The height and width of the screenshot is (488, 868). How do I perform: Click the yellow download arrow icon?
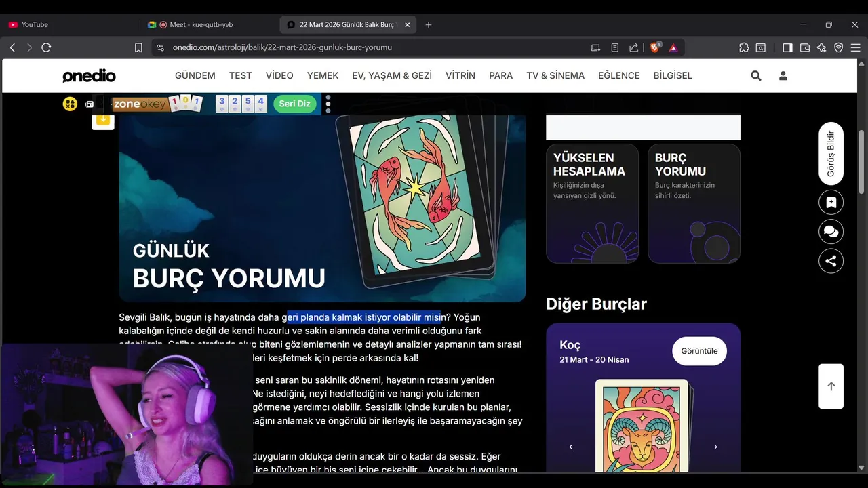[103, 120]
